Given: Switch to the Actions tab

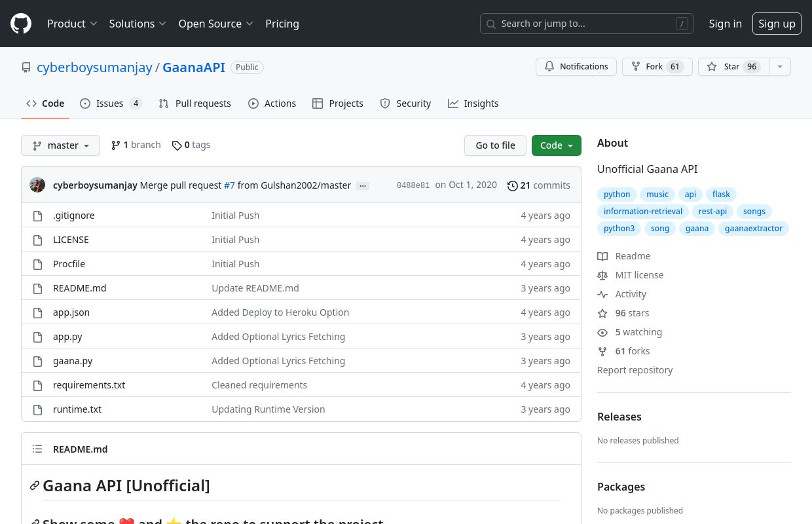Looking at the screenshot, I should pos(272,103).
